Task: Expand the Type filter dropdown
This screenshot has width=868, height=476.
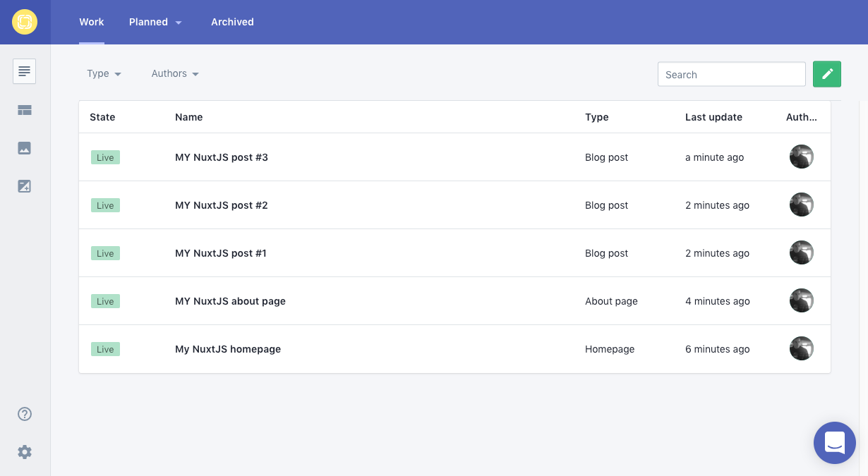Action: point(104,73)
